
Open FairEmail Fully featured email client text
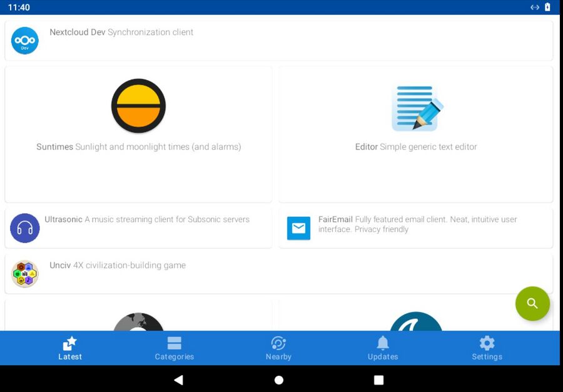click(418, 224)
